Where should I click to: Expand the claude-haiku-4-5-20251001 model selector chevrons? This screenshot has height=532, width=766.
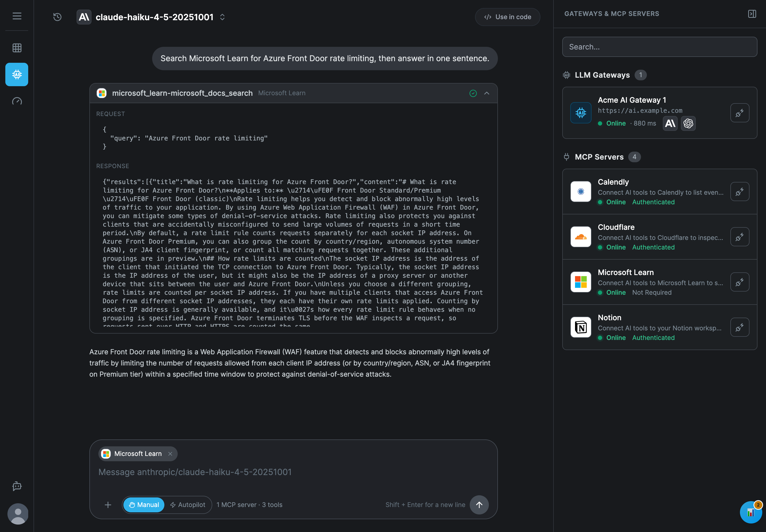coord(222,17)
